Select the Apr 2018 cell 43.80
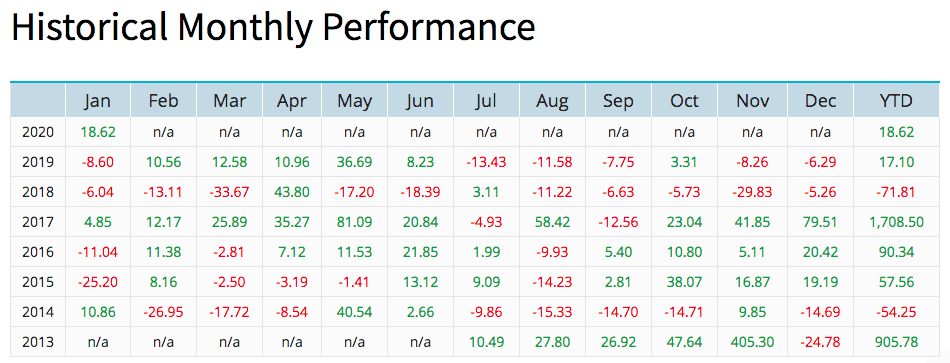This screenshot has height=363, width=950. click(x=292, y=192)
